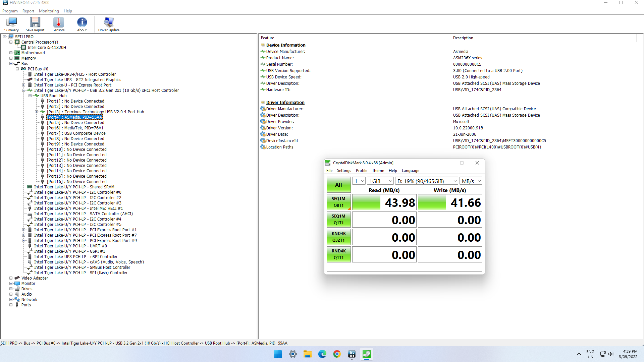Click the network tray icon

tap(603, 354)
